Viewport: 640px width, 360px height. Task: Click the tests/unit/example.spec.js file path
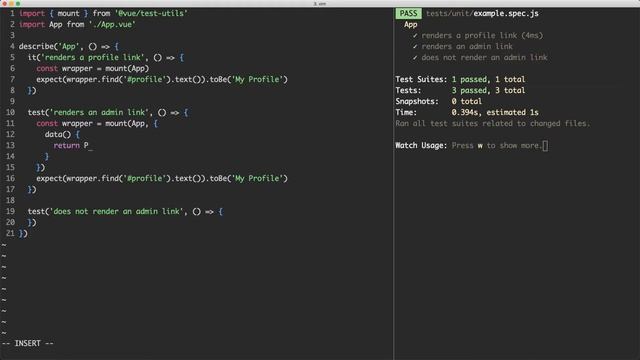[482, 13]
